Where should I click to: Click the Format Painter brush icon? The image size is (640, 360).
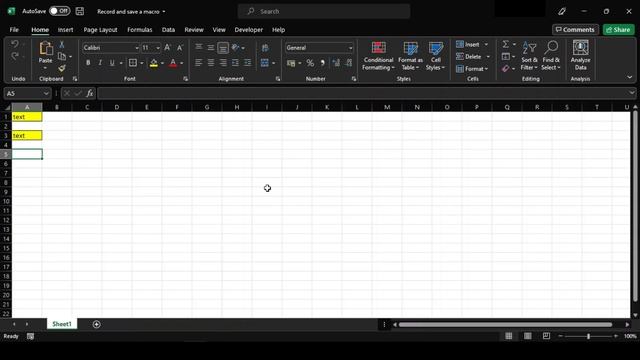(62, 68)
